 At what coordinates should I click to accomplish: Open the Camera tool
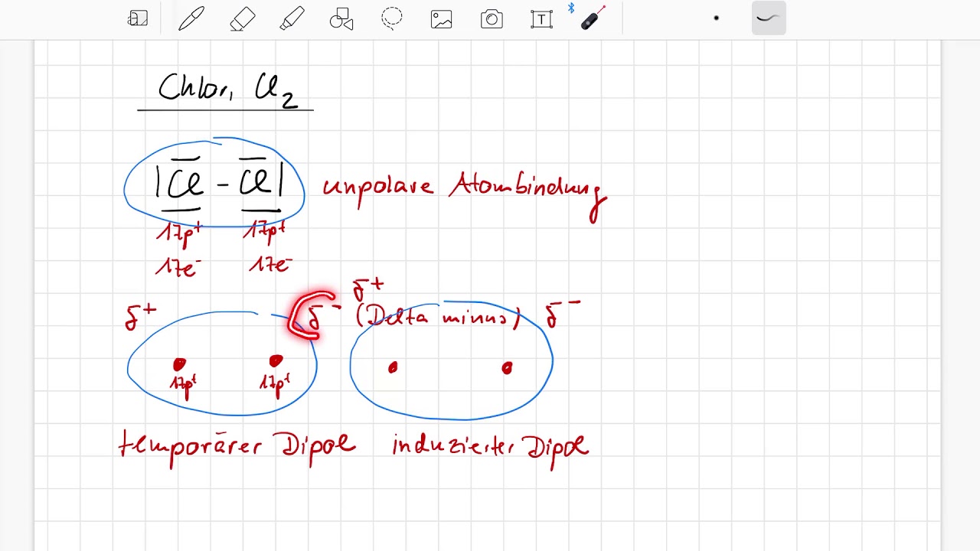[492, 19]
